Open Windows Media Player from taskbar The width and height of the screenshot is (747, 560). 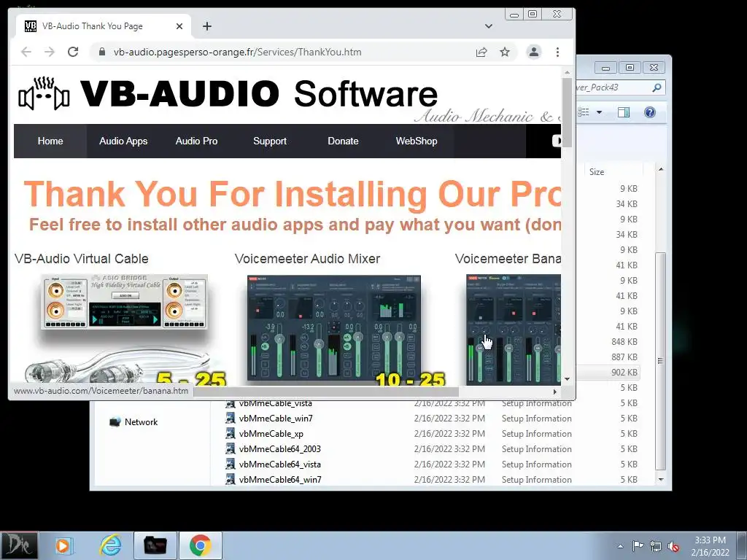(x=63, y=545)
